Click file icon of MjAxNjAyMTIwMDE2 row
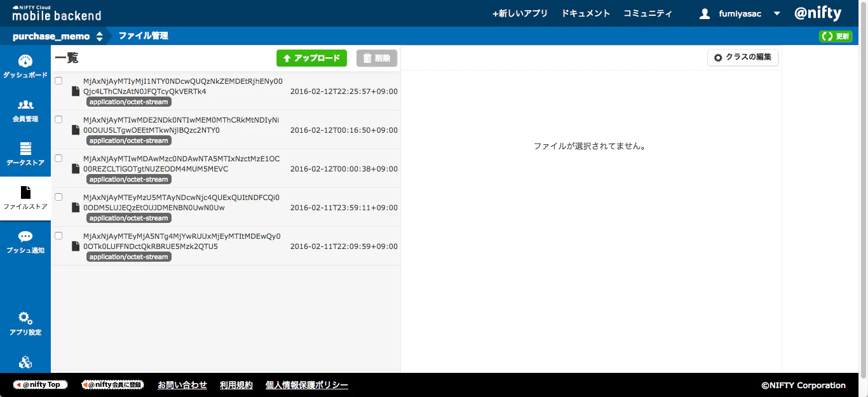 (76, 130)
